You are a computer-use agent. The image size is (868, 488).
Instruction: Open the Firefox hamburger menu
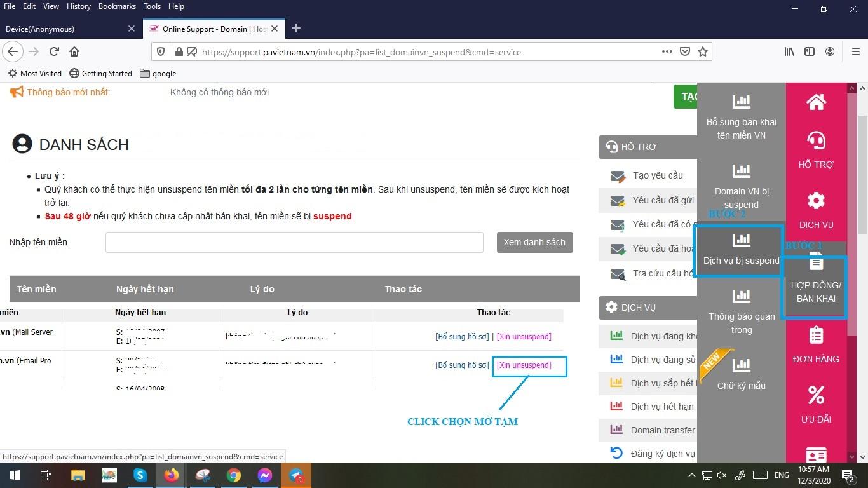click(856, 51)
